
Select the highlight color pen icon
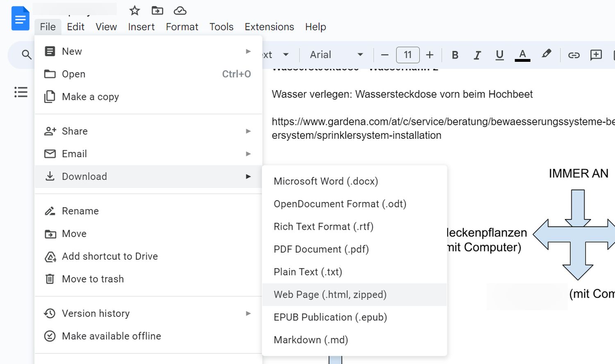[546, 54]
